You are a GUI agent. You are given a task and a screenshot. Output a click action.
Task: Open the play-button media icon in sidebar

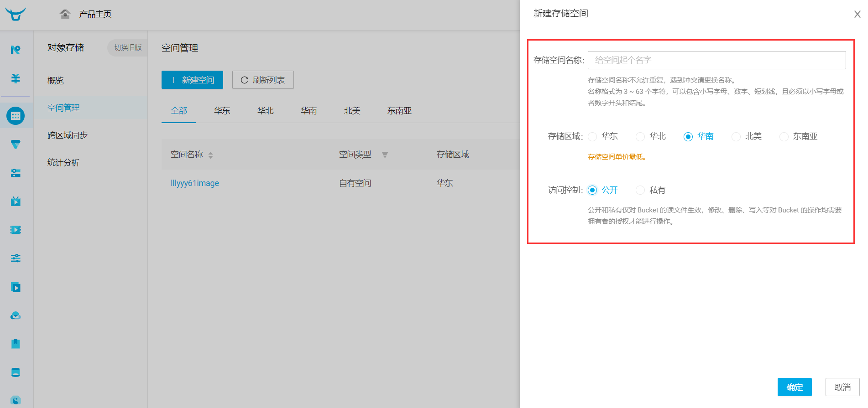pyautogui.click(x=16, y=287)
